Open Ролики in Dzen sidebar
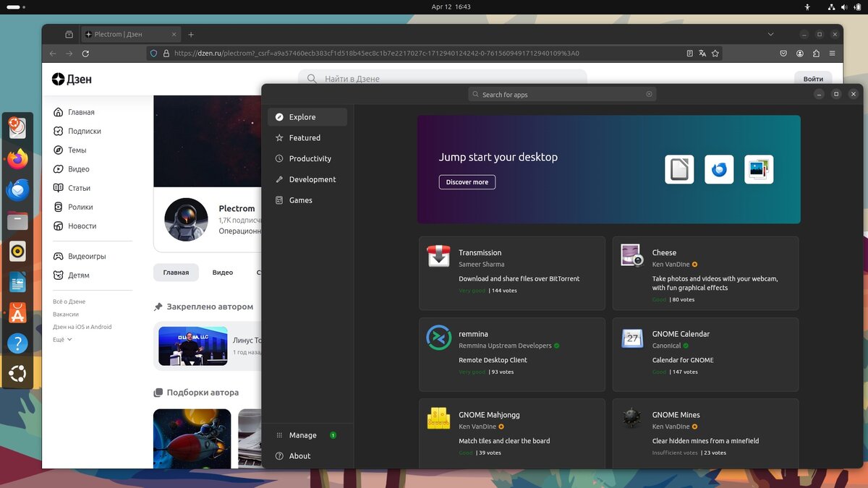 pos(73,207)
